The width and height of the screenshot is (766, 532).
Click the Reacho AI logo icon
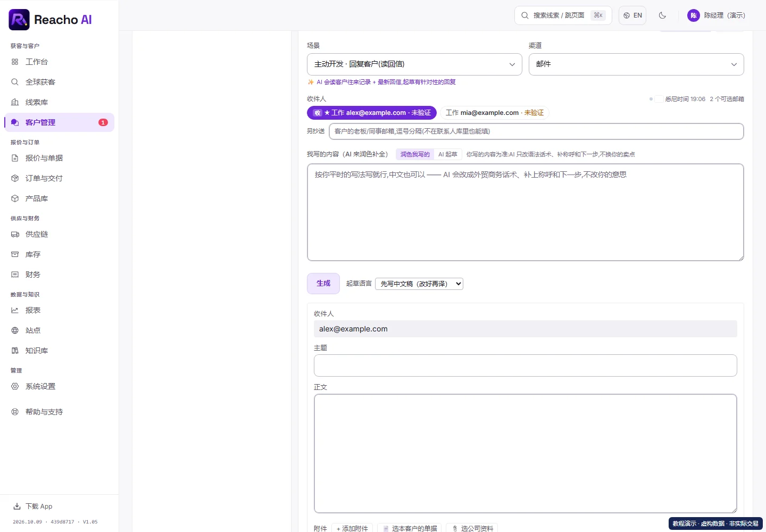click(19, 20)
